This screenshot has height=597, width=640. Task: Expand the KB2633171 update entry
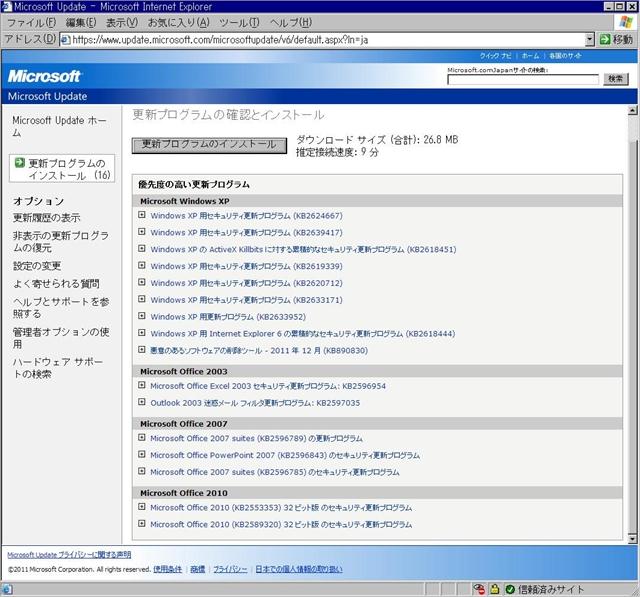pyautogui.click(x=142, y=299)
